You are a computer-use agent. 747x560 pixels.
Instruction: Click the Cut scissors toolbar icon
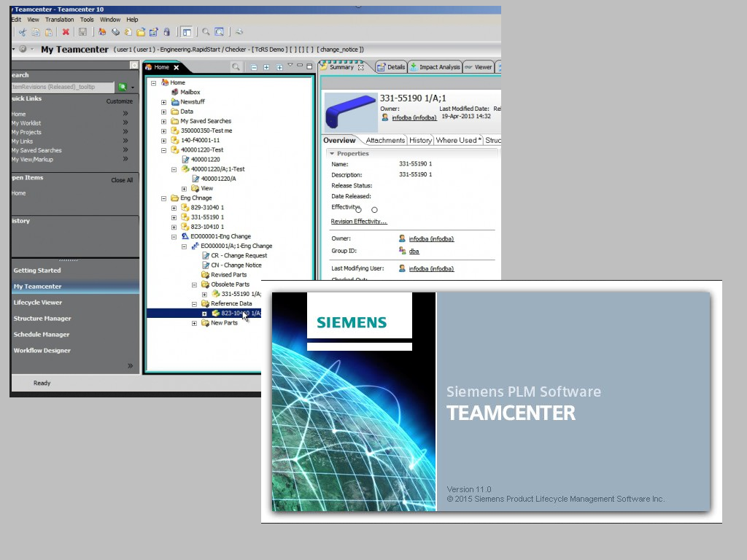tap(23, 32)
